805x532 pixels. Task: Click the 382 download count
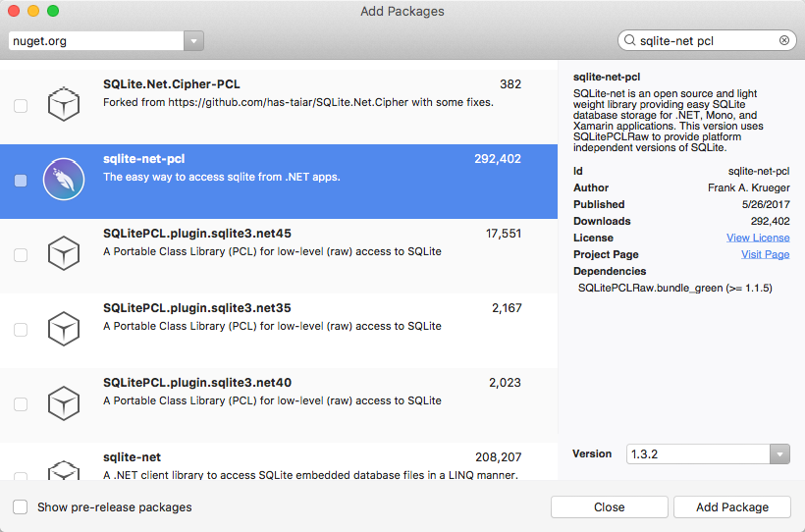(510, 84)
